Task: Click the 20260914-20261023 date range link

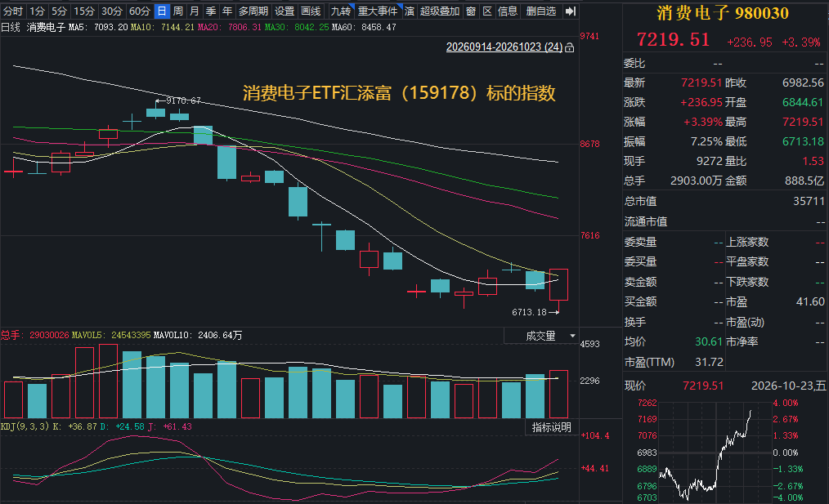Action: point(504,47)
